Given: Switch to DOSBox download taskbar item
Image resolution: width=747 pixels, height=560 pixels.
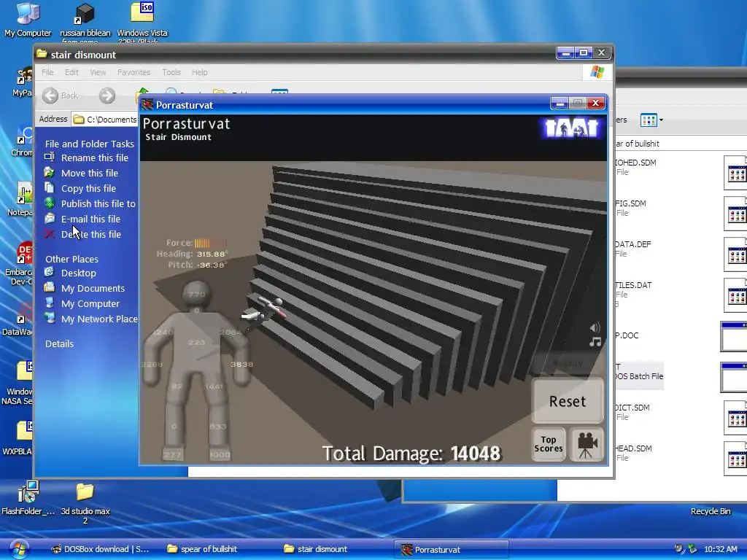Looking at the screenshot, I should 100,549.
